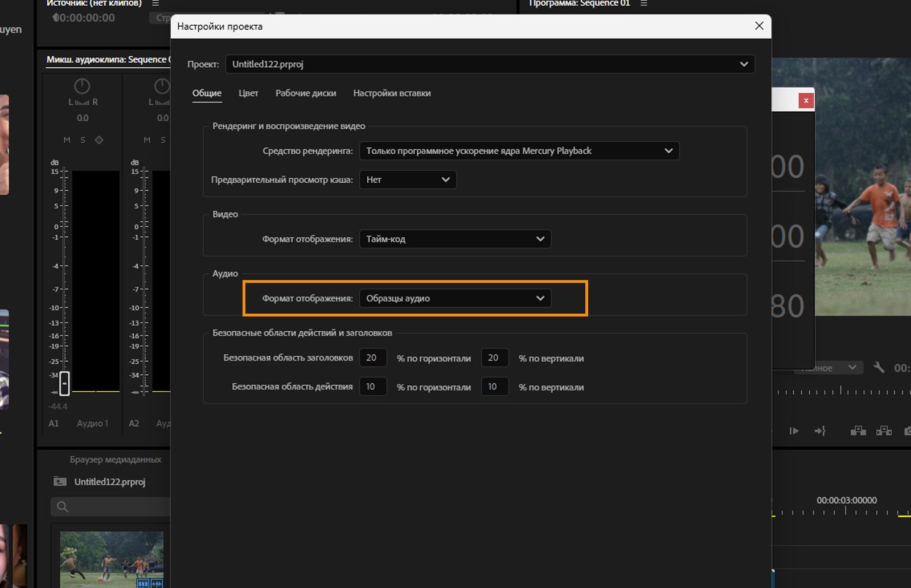The height and width of the screenshot is (588, 911).
Task: Click the Go to Out point button
Action: coord(820,431)
